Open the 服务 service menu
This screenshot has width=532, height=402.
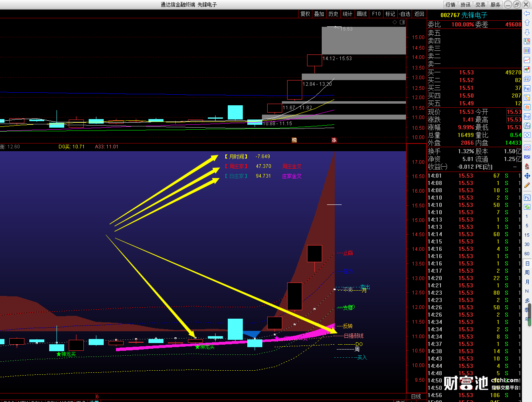pos(495,4)
